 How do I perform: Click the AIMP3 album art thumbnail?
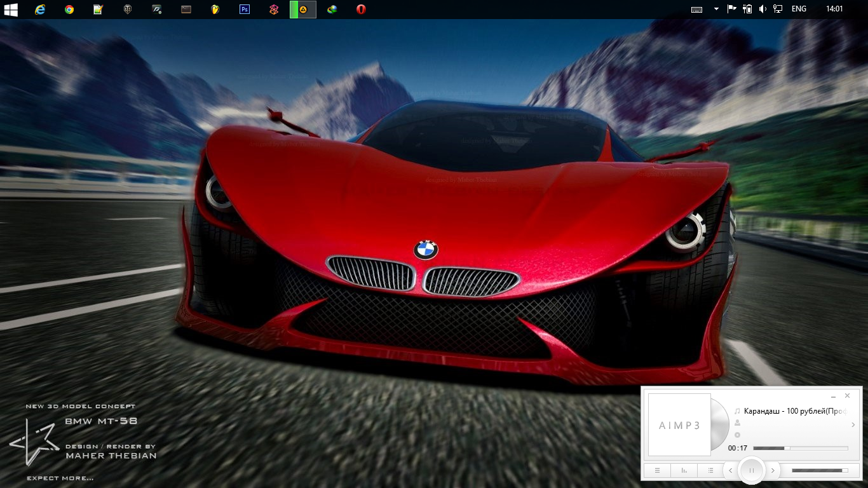pyautogui.click(x=679, y=425)
